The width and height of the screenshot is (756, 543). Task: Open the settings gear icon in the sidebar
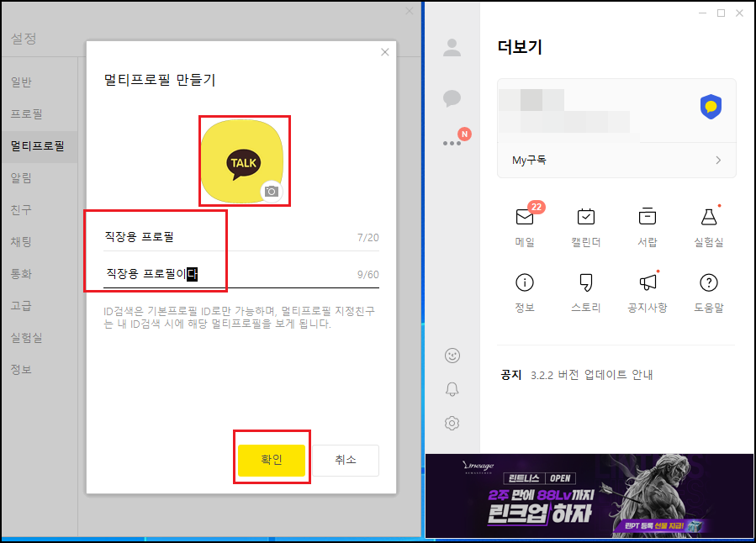[x=452, y=424]
